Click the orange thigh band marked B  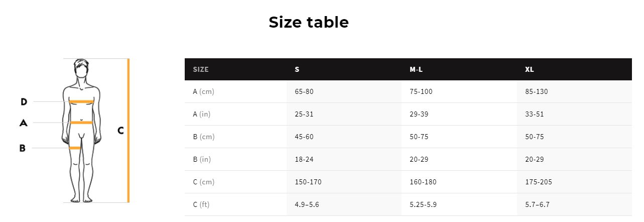click(75, 148)
